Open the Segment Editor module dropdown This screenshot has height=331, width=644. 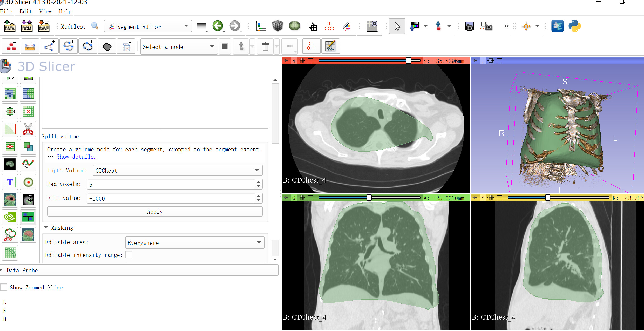click(148, 26)
